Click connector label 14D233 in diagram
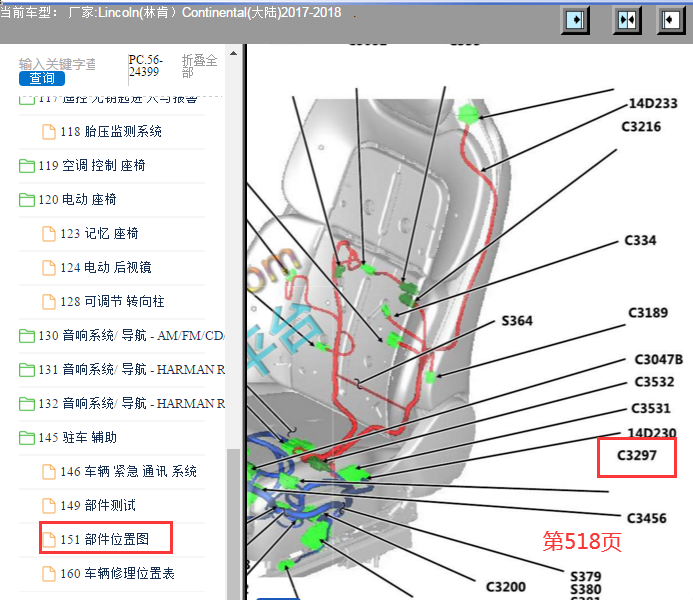 (x=653, y=103)
